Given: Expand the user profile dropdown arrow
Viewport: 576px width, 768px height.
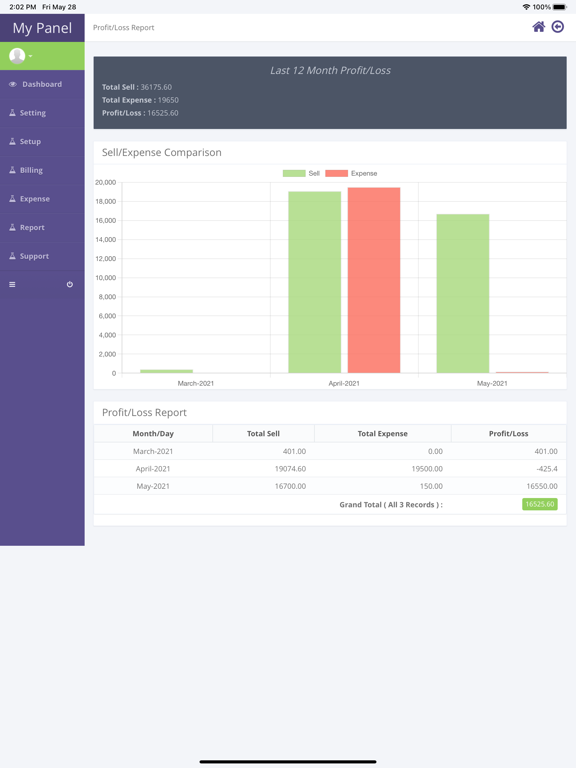Looking at the screenshot, I should [30, 56].
